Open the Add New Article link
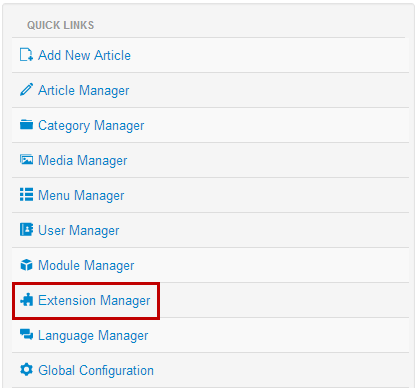Screen dimensions: 418x388 tap(84, 55)
